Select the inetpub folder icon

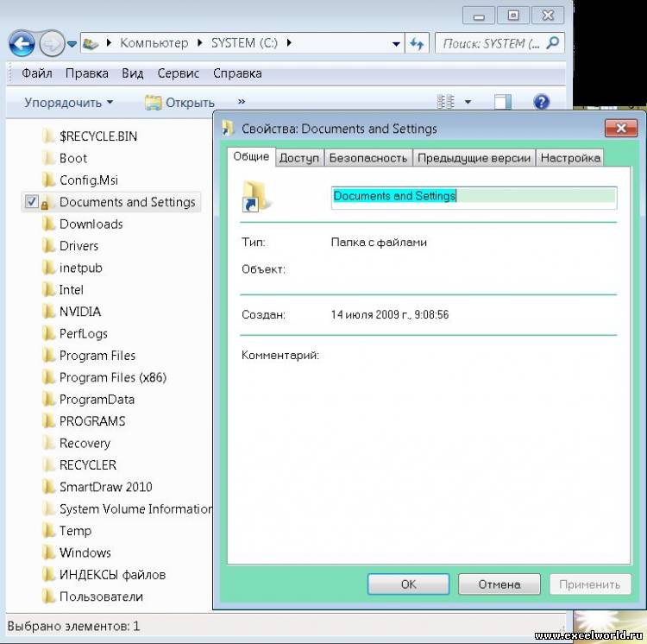pos(48,268)
